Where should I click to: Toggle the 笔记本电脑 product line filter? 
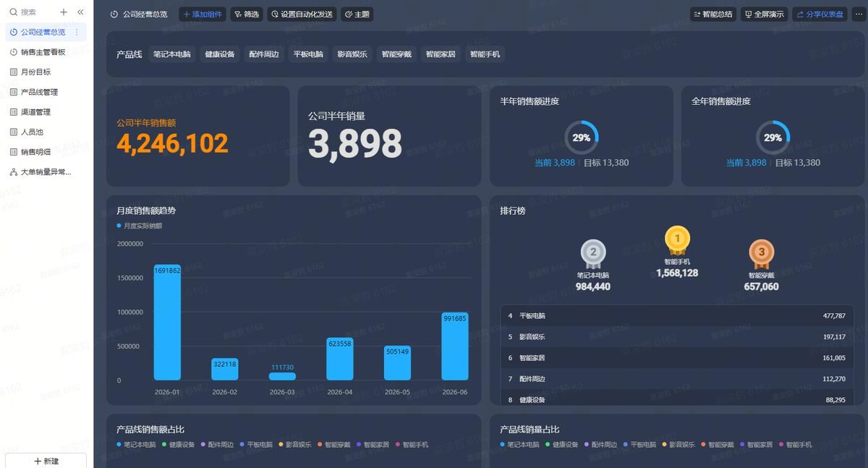coord(172,54)
